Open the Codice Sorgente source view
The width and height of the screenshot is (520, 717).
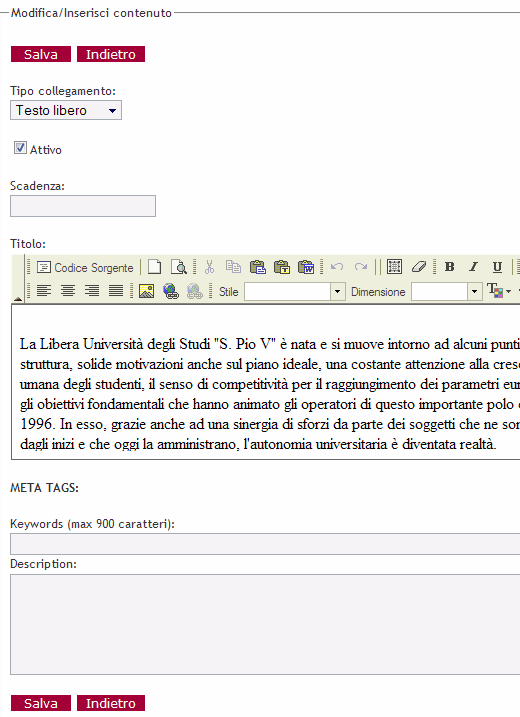pos(85,268)
